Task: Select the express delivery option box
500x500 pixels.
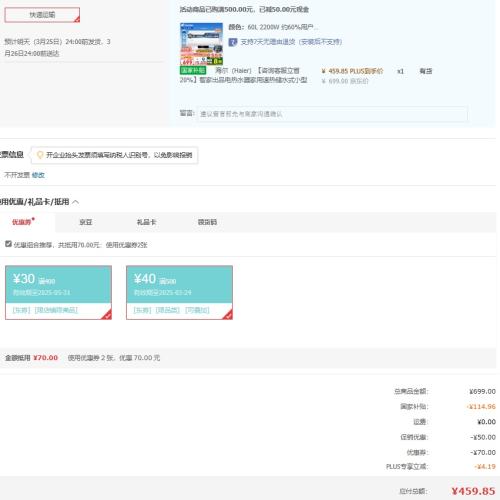Action: tap(42, 15)
